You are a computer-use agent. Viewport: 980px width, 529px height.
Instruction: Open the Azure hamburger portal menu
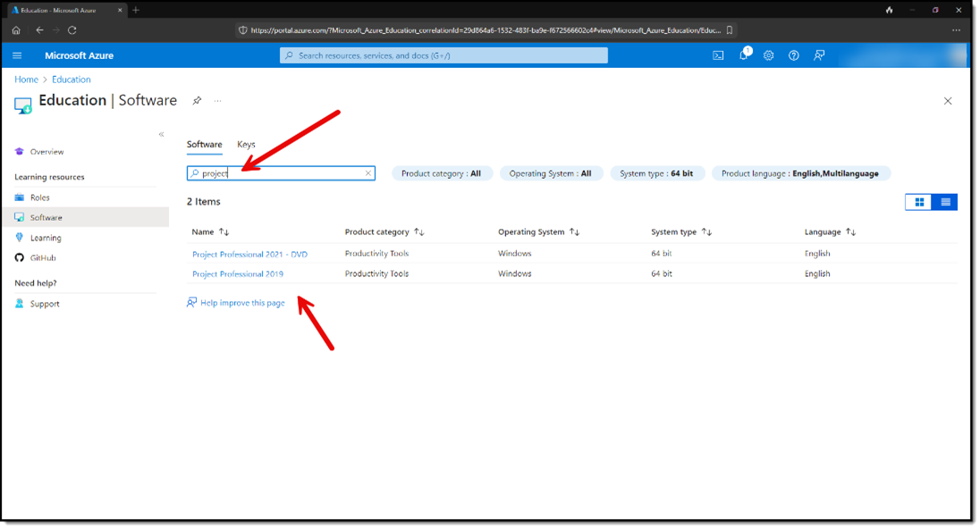[x=17, y=55]
